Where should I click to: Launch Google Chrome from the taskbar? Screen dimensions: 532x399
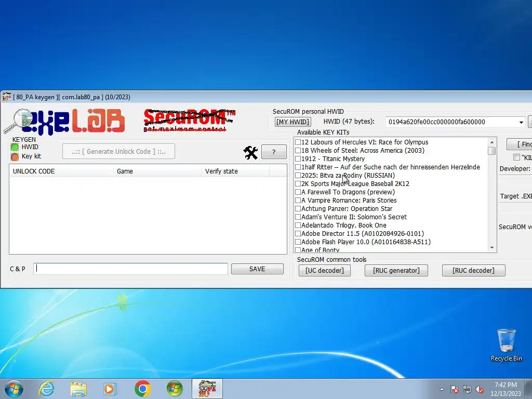click(x=142, y=389)
